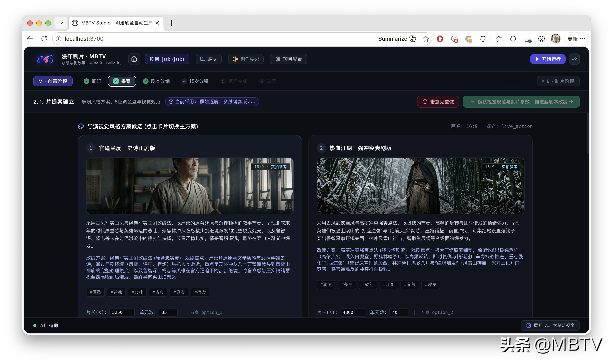Click the site info icon in address bar

point(58,39)
